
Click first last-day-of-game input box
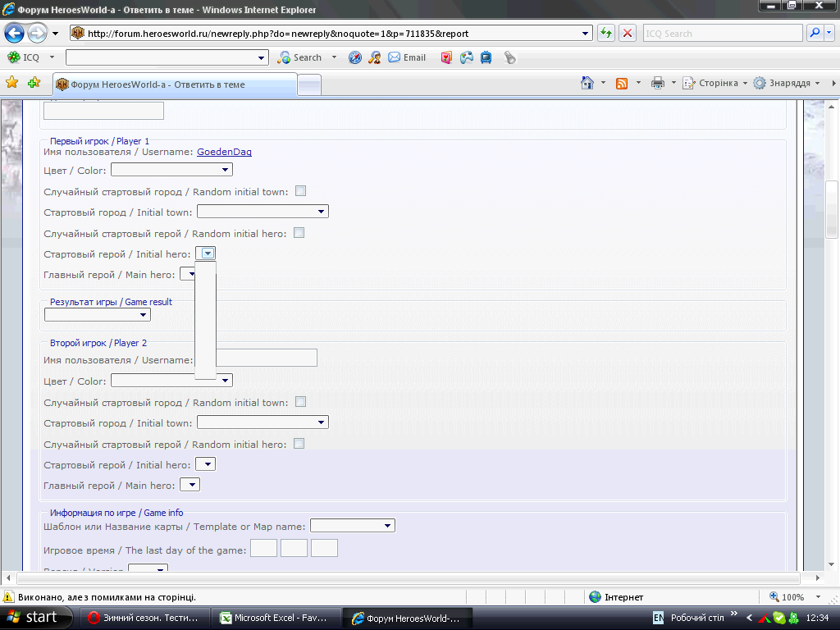coord(263,548)
